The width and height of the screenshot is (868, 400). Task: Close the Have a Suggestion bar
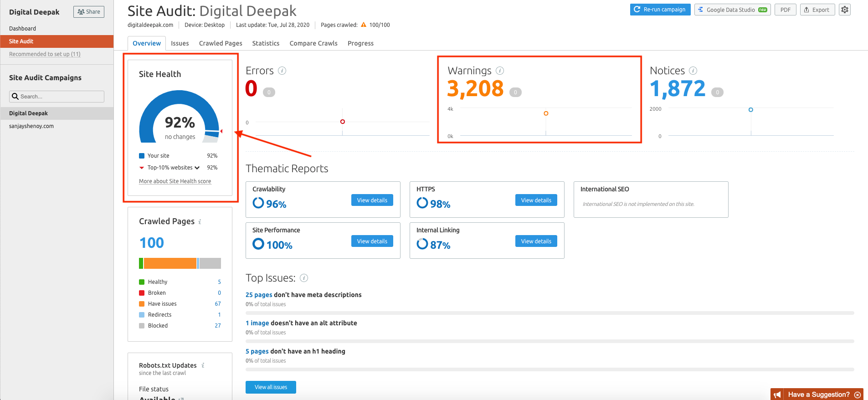[858, 395]
